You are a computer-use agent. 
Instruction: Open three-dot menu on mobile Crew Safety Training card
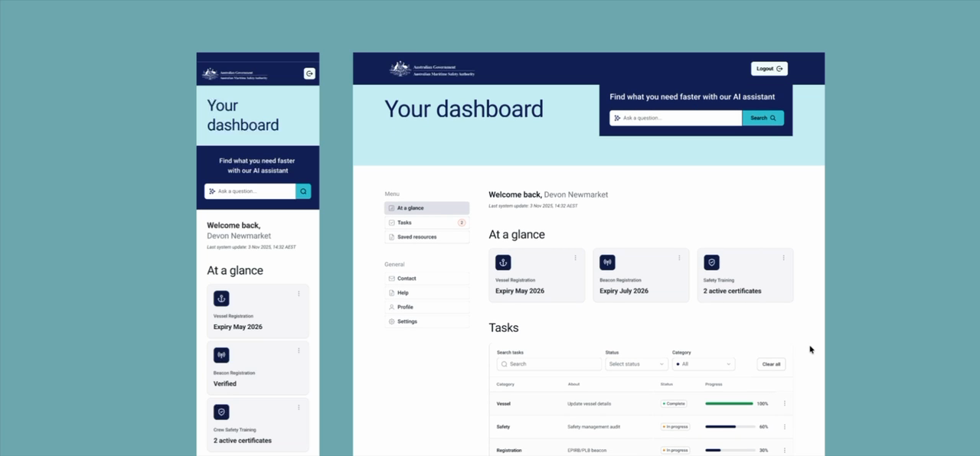coord(299,407)
